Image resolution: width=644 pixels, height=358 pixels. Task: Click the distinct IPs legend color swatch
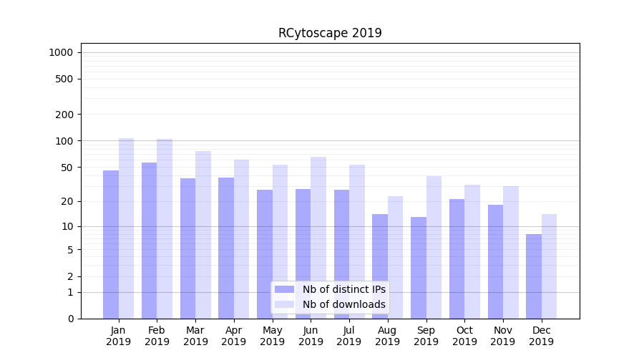(284, 289)
